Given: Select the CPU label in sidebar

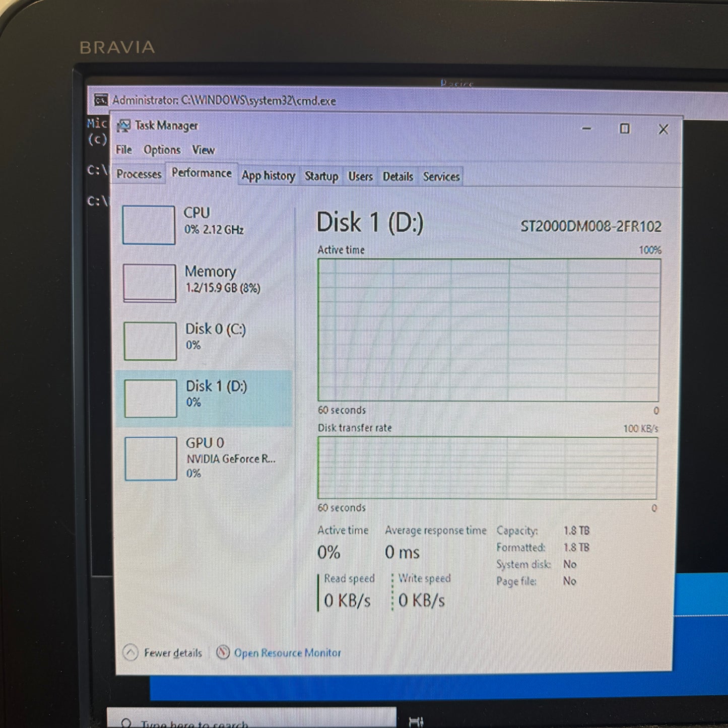Looking at the screenshot, I should pos(196,213).
